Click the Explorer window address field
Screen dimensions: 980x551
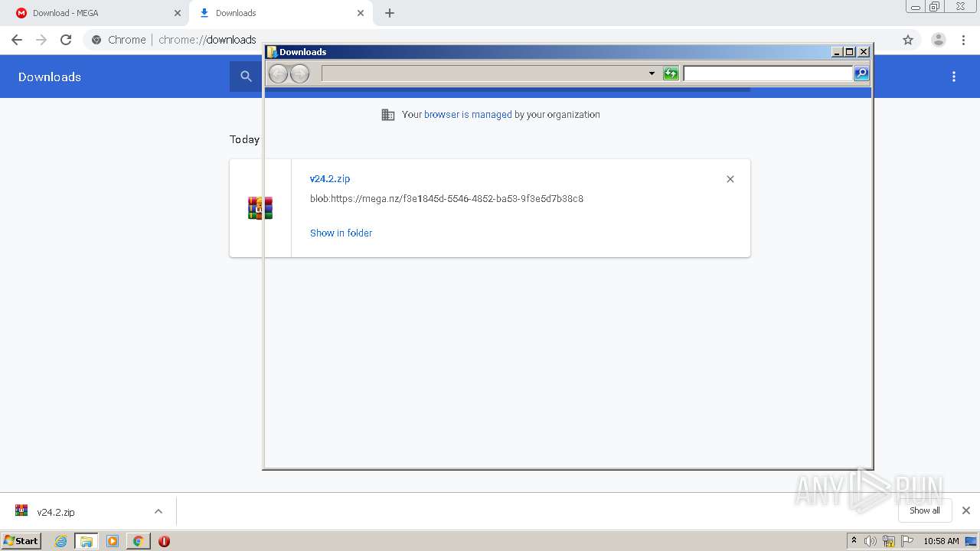tap(484, 73)
